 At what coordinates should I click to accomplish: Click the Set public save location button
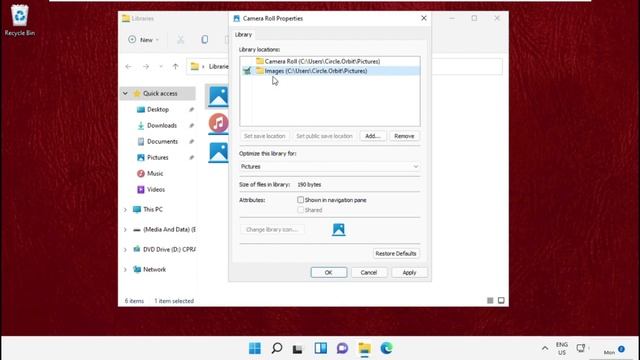pos(324,136)
